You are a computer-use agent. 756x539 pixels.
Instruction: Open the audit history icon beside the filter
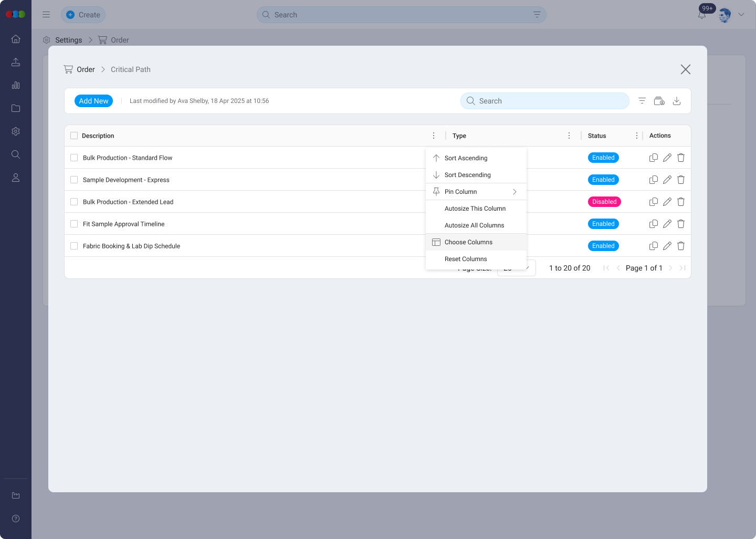pos(659,100)
